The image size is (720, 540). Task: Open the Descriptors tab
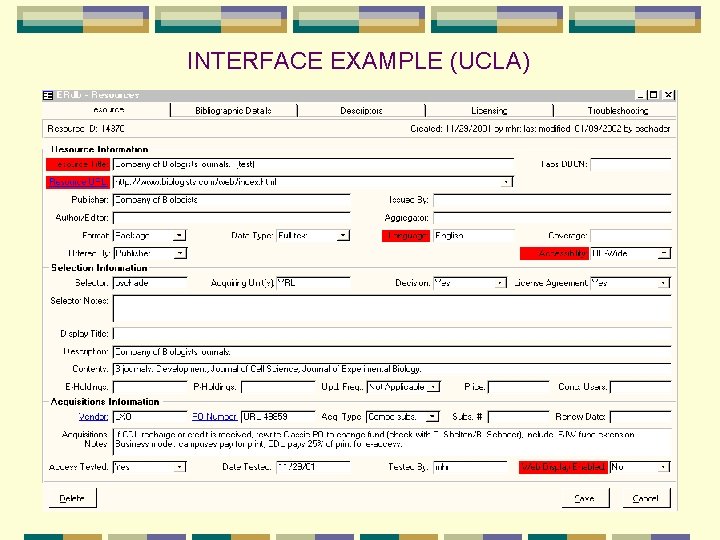[361, 111]
